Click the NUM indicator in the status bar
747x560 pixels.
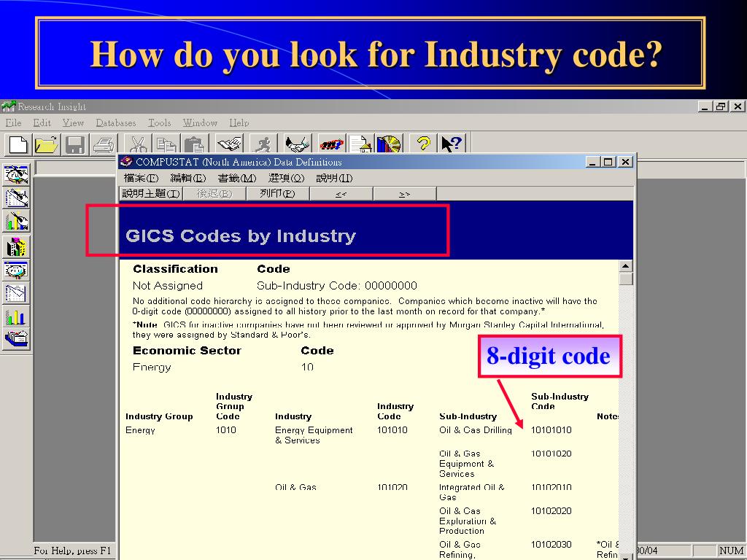[731, 551]
